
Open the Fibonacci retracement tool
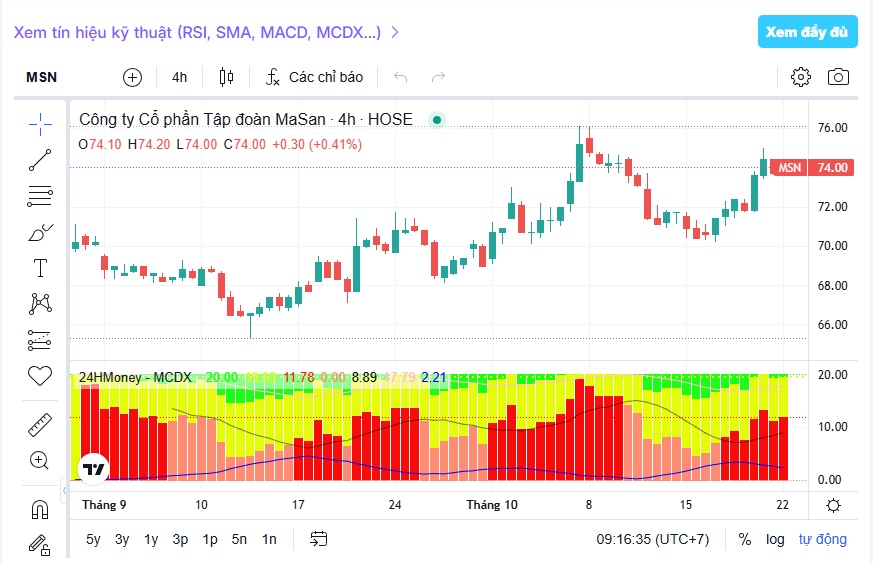pos(40,196)
